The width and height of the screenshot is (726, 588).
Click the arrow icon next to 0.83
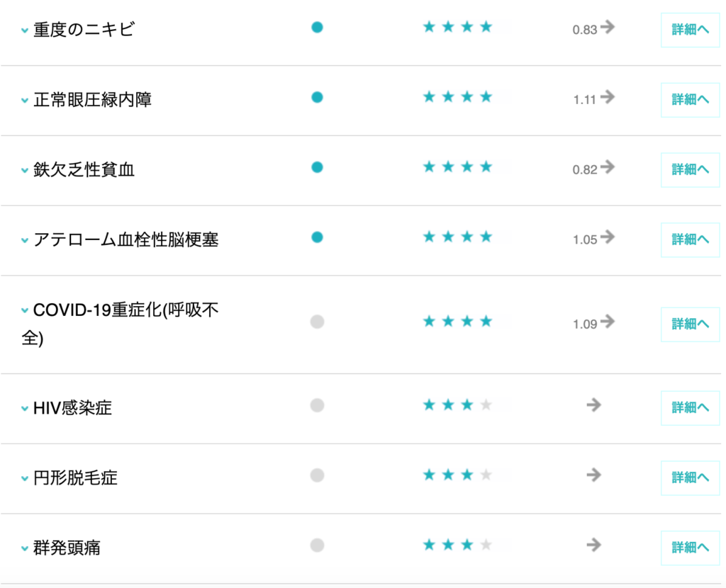pyautogui.click(x=607, y=28)
